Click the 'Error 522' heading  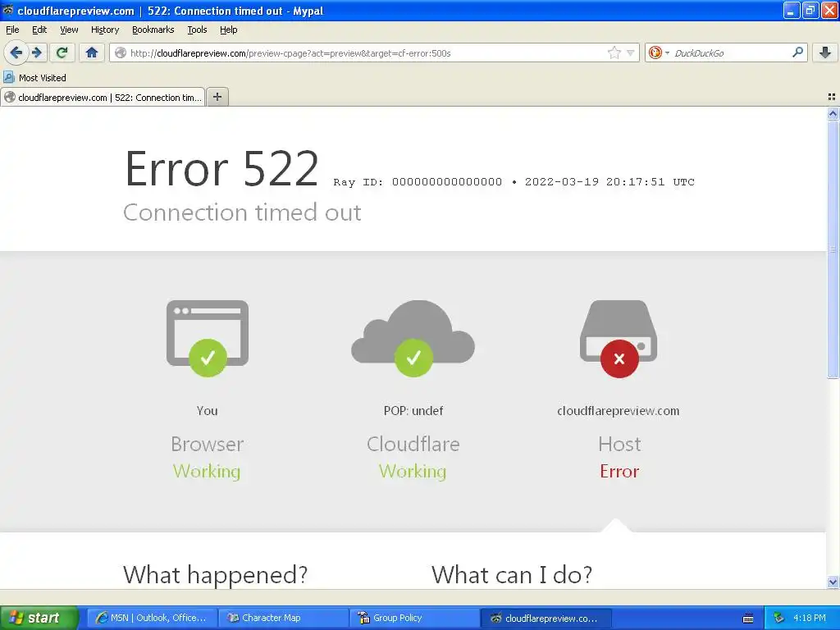point(221,168)
